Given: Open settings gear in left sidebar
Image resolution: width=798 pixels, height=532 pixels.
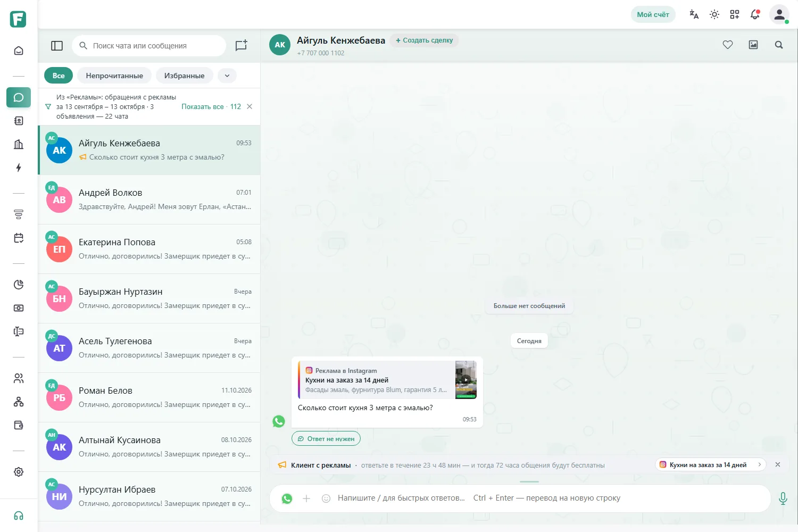Looking at the screenshot, I should click(19, 472).
